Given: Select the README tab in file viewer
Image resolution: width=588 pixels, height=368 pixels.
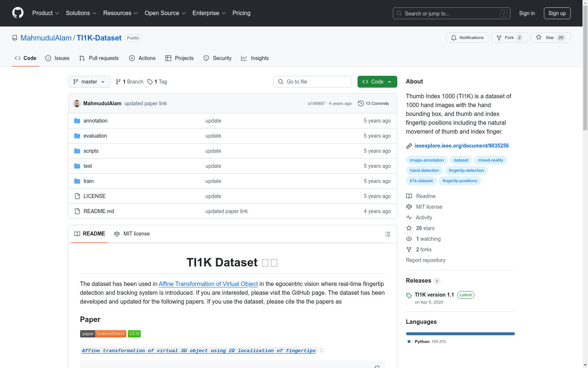Looking at the screenshot, I should pos(90,234).
